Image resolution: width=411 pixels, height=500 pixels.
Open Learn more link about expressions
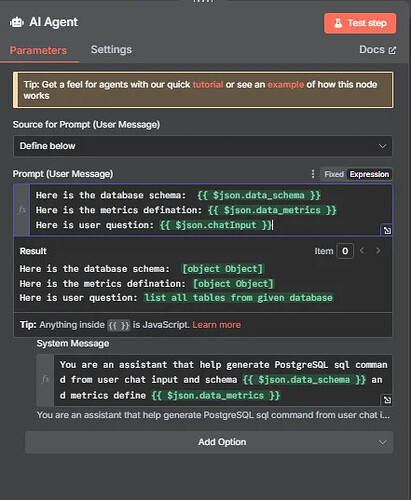(x=216, y=325)
